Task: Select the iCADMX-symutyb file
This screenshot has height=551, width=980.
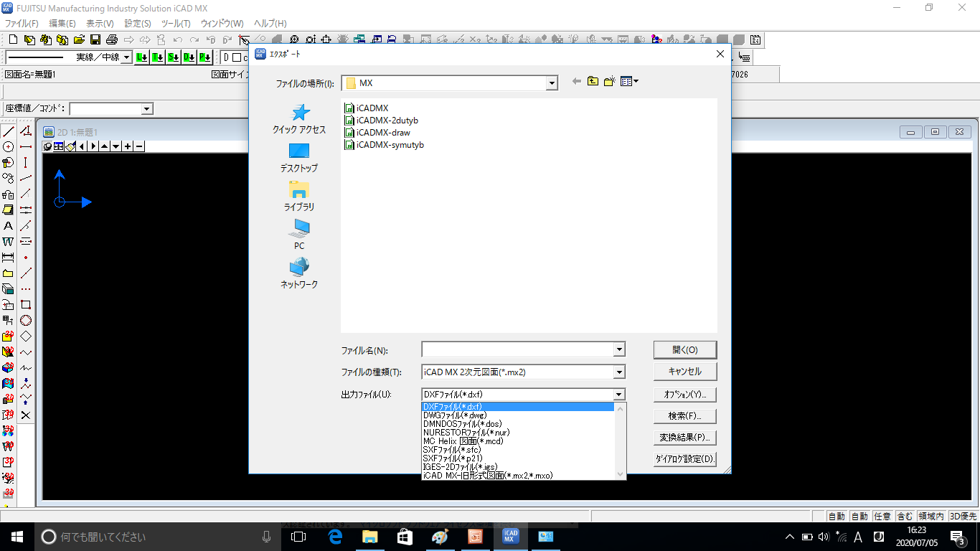Action: pyautogui.click(x=385, y=145)
